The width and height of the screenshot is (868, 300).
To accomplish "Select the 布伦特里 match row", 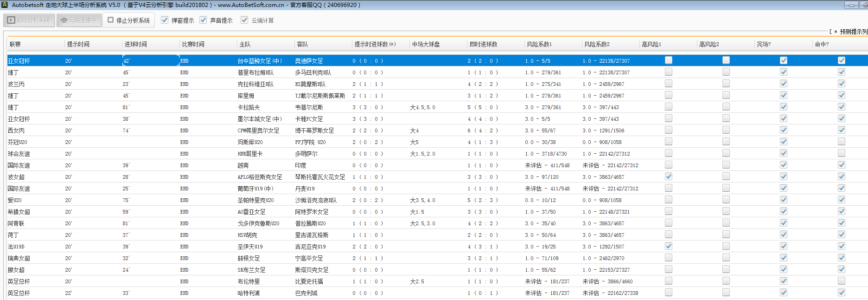I will (249, 281).
